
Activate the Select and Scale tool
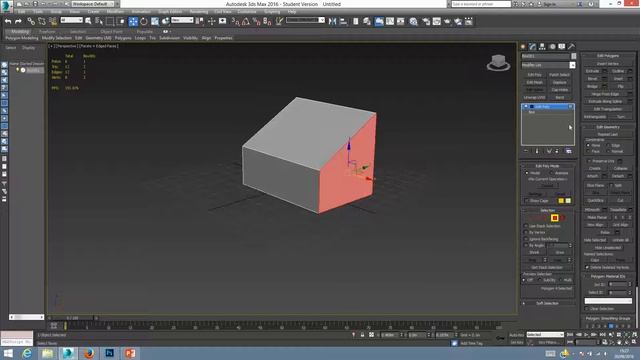155,21
